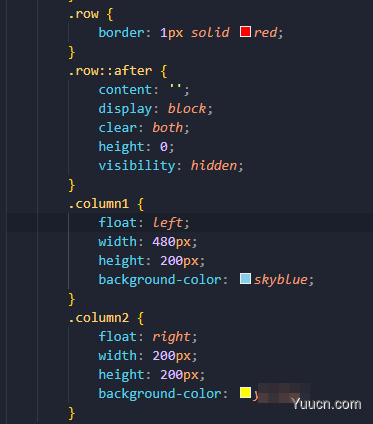Click the display block value
Image resolution: width=373 pixels, height=424 pixels.
tap(187, 109)
